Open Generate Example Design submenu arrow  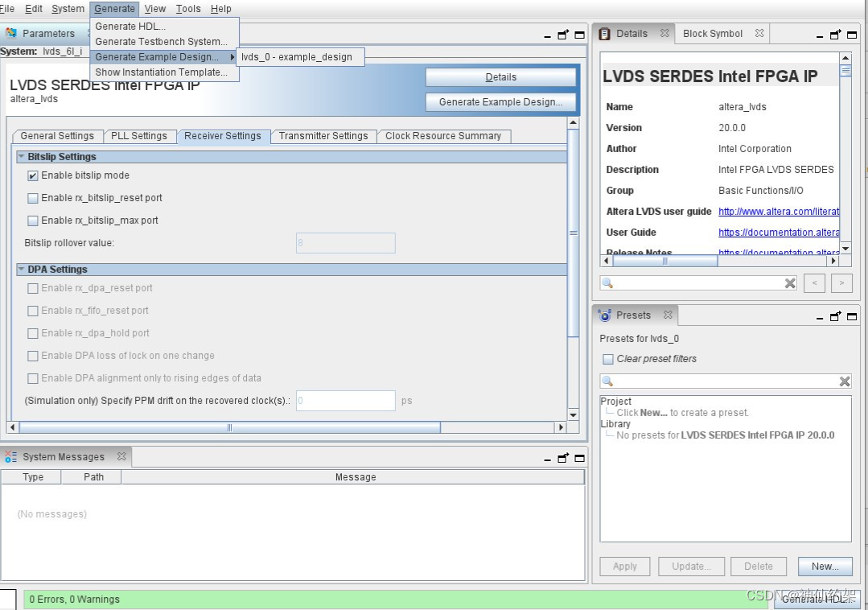point(232,57)
